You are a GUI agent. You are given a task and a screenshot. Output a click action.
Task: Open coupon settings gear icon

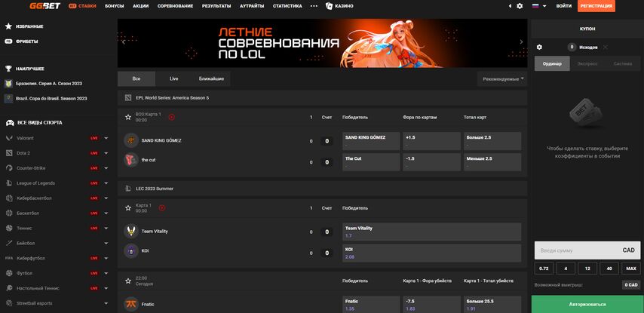coord(539,48)
